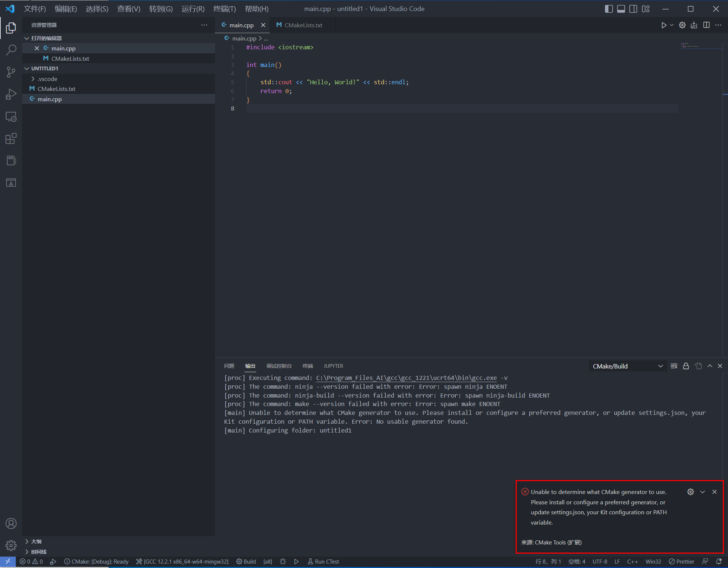Open the Search view in activity bar
Image resolution: width=728 pixels, height=568 pixels.
click(x=11, y=50)
